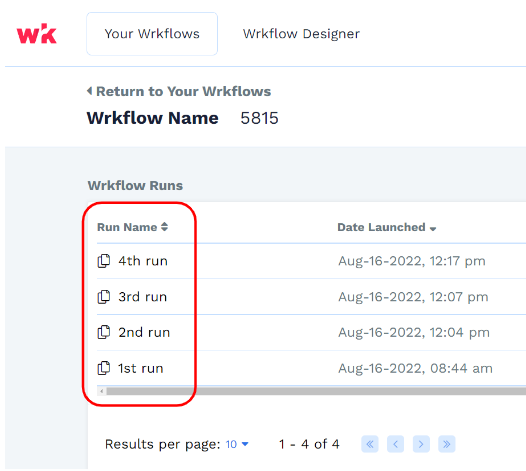Copy icon next to 4th run

104,261
